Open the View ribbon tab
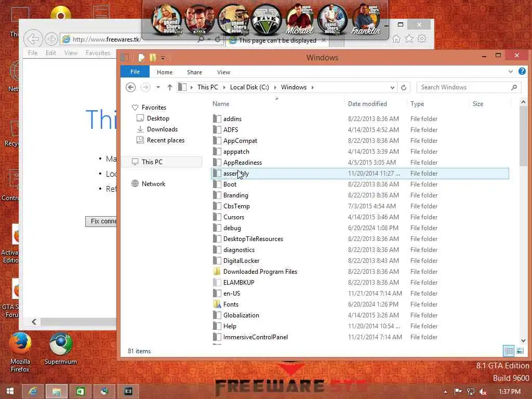The image size is (532, 399). (223, 72)
